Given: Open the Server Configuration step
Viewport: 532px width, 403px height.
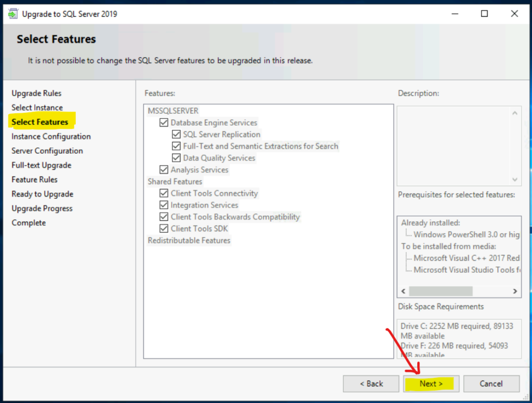Looking at the screenshot, I should 47,151.
